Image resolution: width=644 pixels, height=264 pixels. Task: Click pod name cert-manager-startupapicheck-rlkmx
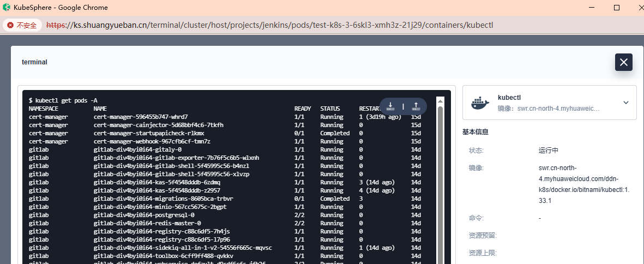coord(149,133)
